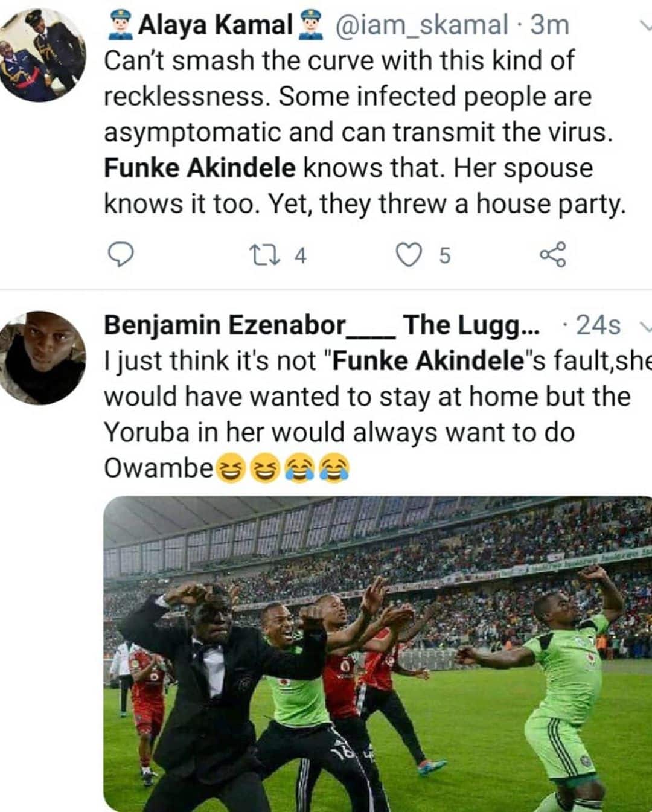The height and width of the screenshot is (812, 652).
Task: Share Alaya Kamal's tweet
Action: (553, 255)
